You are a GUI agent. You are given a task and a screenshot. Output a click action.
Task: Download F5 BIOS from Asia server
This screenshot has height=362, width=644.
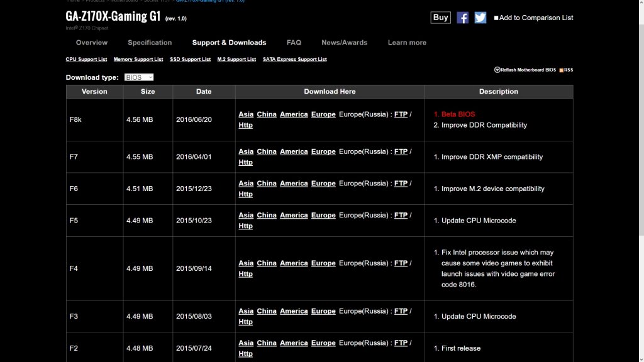[x=246, y=216]
